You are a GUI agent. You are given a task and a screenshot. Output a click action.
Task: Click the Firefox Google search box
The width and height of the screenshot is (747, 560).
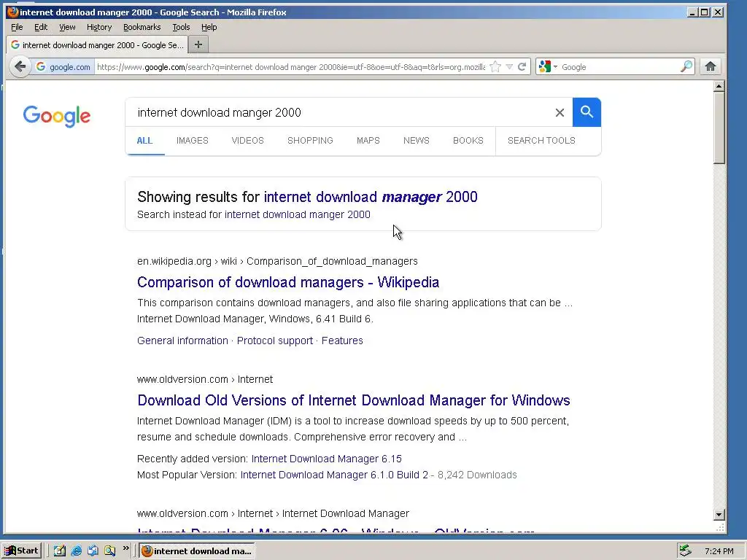619,66
